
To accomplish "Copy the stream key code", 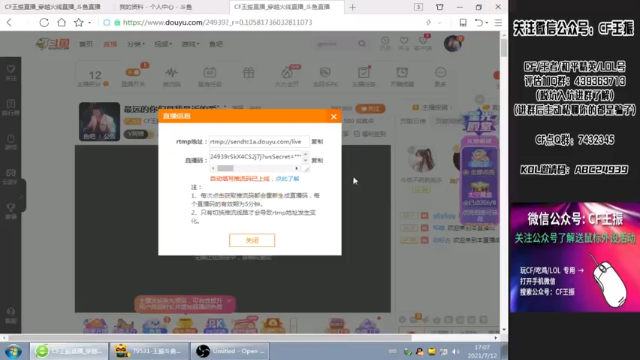I will [317, 160].
